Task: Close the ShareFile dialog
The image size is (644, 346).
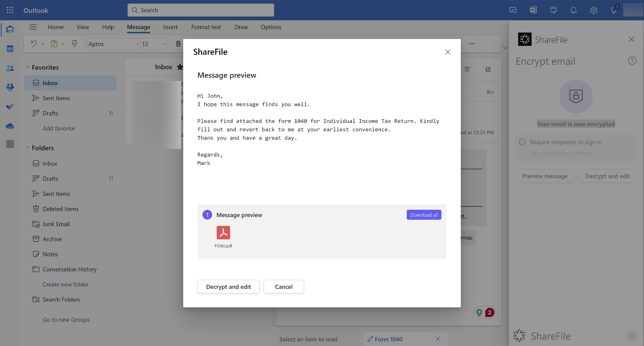Action: 448,52
